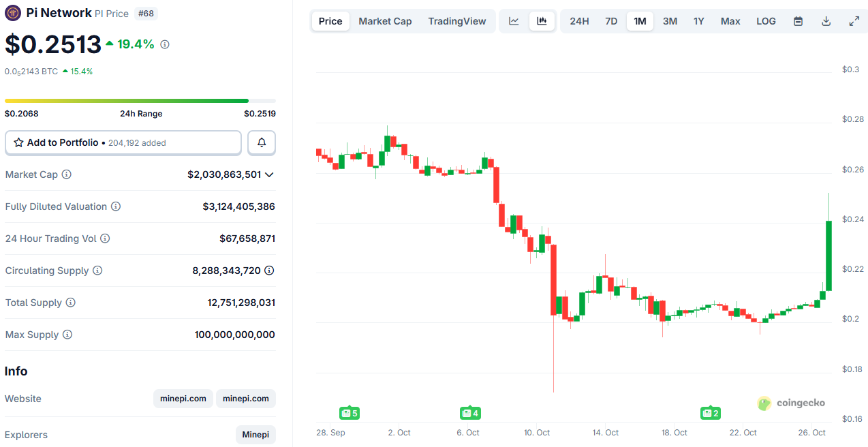Switch to candlestick chart view
This screenshot has width=868, height=447.
pyautogui.click(x=542, y=21)
